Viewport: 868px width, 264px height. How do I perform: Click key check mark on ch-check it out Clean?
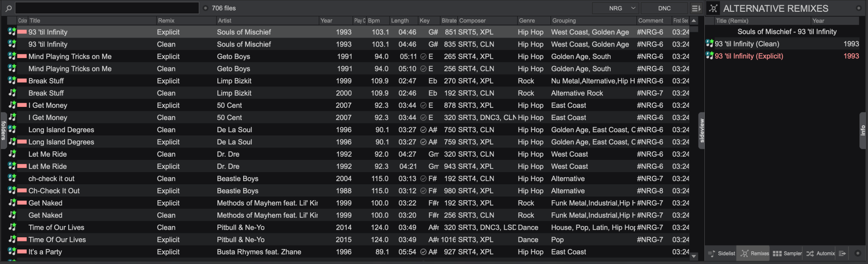[x=423, y=179]
